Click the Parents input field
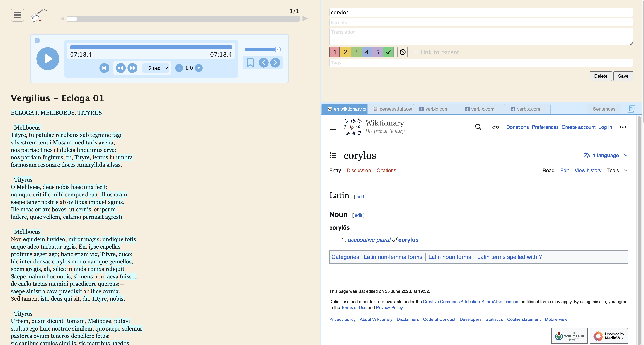The width and height of the screenshot is (644, 345). click(481, 23)
